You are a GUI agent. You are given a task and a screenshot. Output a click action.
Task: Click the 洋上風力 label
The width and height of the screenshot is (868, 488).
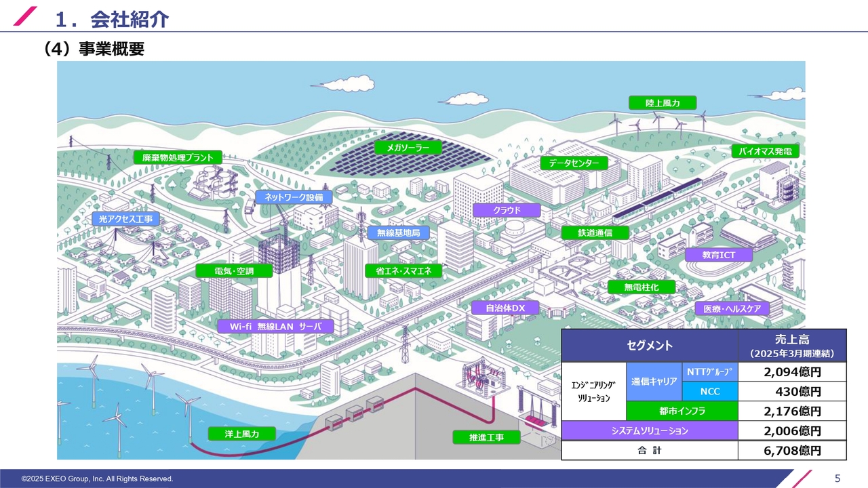point(242,434)
